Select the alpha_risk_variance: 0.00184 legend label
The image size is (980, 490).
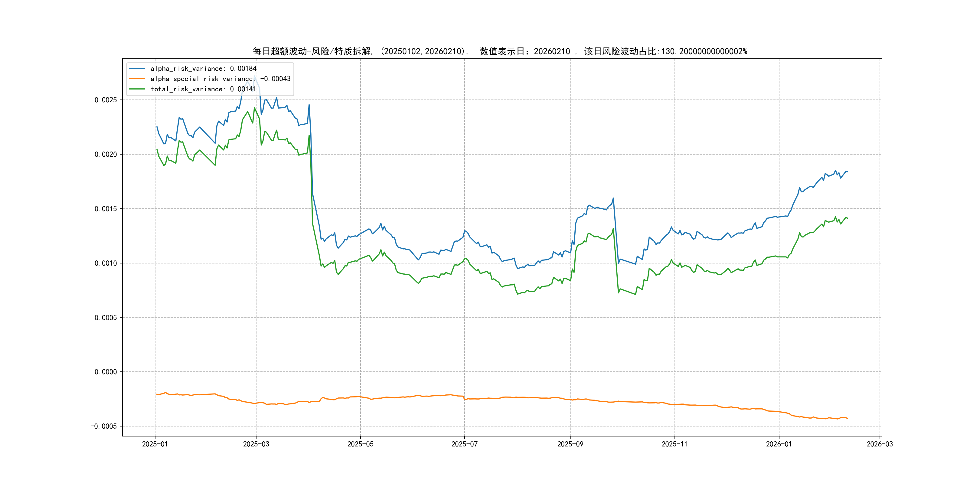204,68
